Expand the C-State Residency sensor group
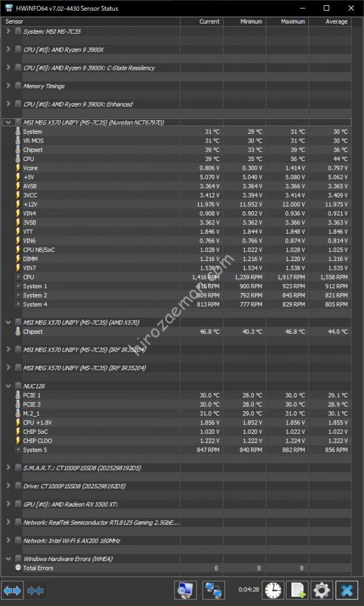Screen dimensions: 364x606 pyautogui.click(x=8, y=67)
